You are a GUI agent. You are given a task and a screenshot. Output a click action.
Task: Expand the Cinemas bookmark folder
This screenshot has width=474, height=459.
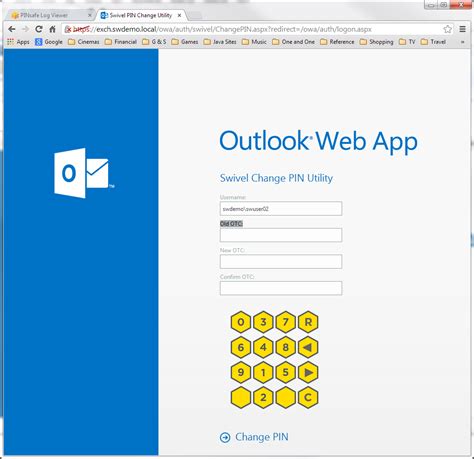pyautogui.click(x=84, y=42)
